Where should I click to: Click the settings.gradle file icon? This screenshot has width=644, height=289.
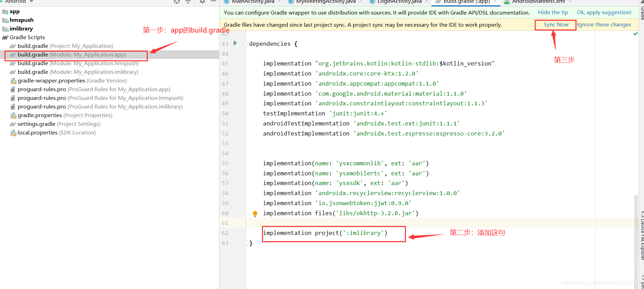(13, 124)
